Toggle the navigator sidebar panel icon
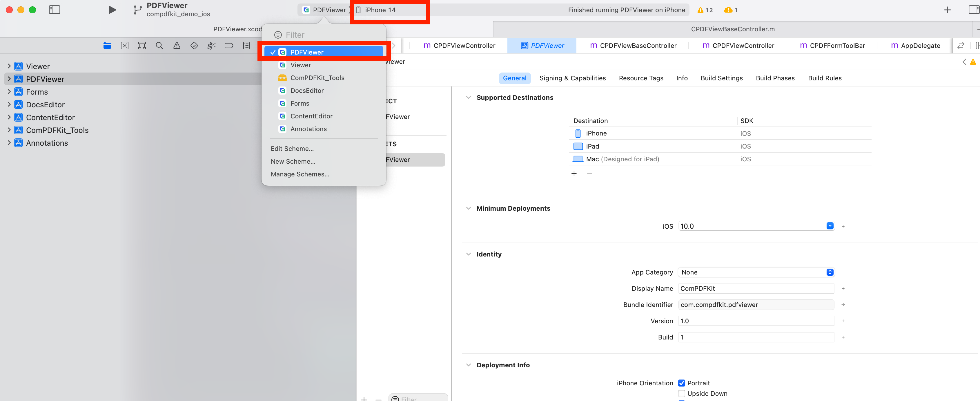980x401 pixels. 55,10
